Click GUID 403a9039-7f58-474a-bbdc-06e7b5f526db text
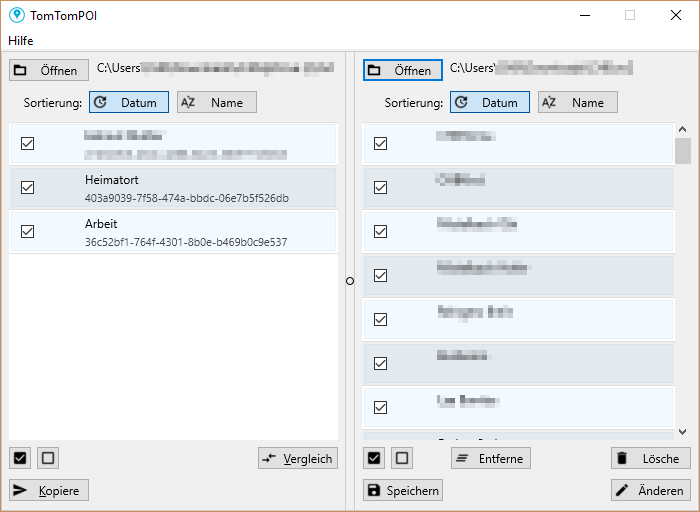The image size is (700, 512). (x=187, y=198)
